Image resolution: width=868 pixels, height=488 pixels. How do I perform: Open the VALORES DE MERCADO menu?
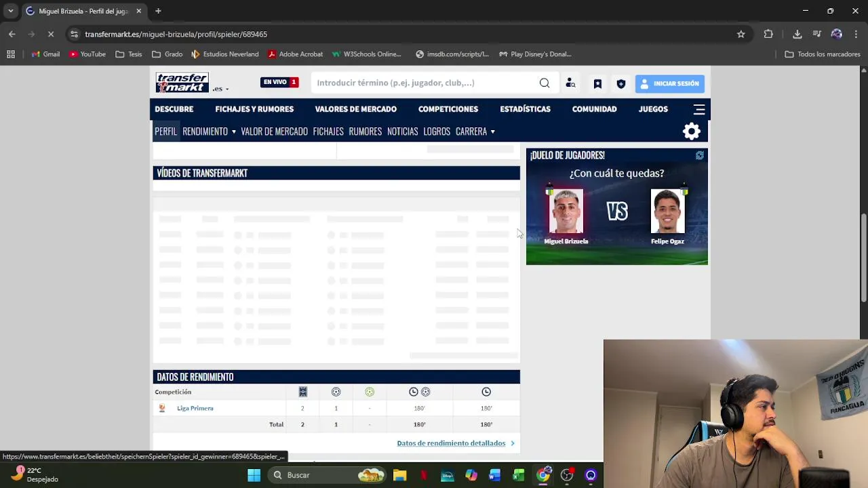(355, 109)
